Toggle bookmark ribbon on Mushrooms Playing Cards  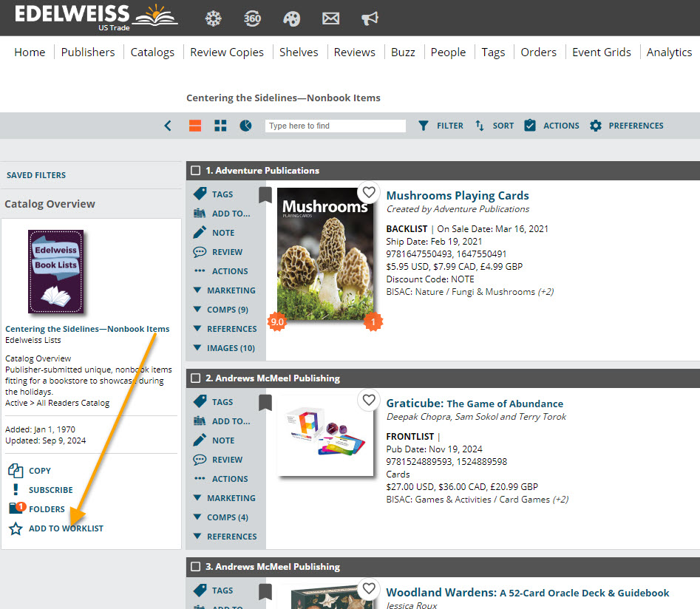click(265, 195)
